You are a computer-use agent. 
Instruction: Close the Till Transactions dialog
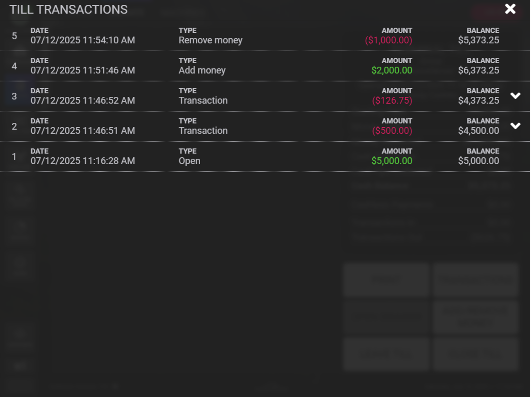pyautogui.click(x=510, y=9)
